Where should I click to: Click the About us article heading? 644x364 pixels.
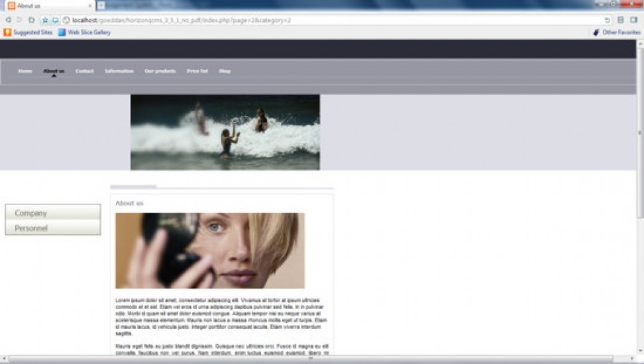(129, 203)
